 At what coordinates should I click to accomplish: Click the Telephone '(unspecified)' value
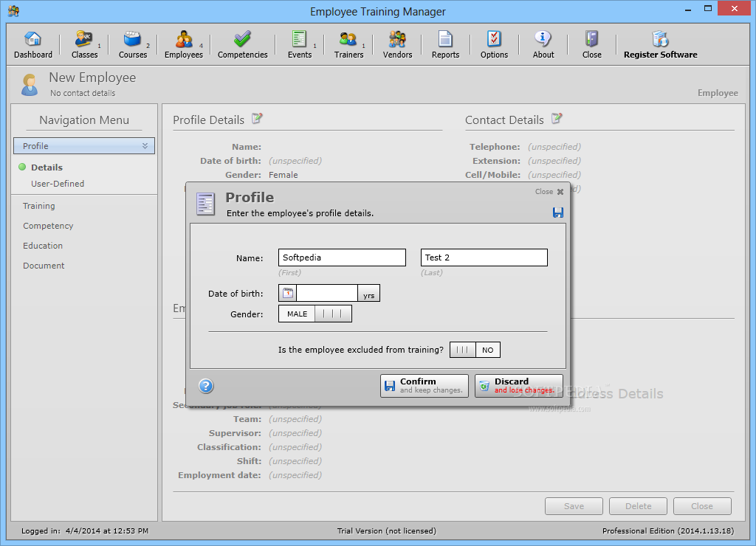pyautogui.click(x=554, y=147)
